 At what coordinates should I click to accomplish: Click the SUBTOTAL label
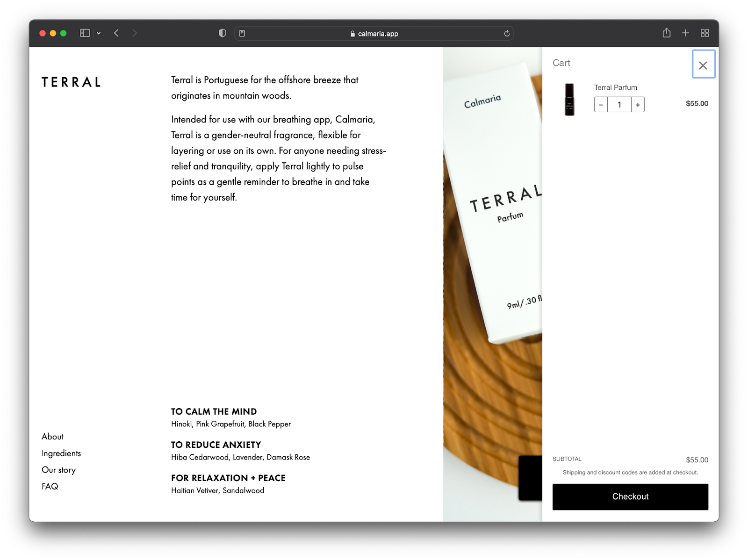point(567,459)
